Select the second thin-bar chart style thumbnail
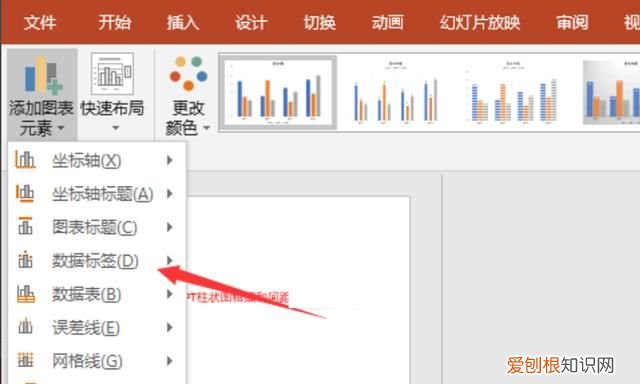Screen dimensions: 640x384 pyautogui.click(x=395, y=93)
